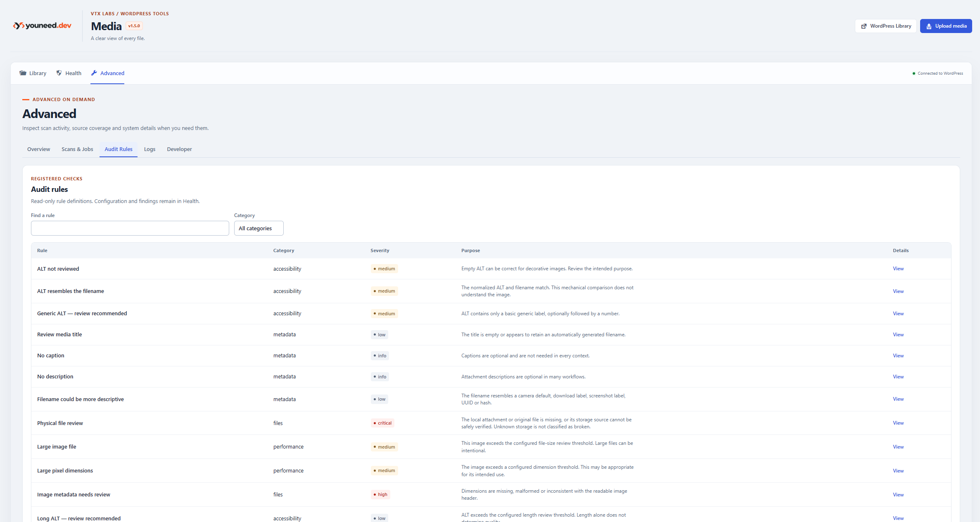Screen dimensions: 980x522
Task: Click the Category column header
Action: click(284, 250)
